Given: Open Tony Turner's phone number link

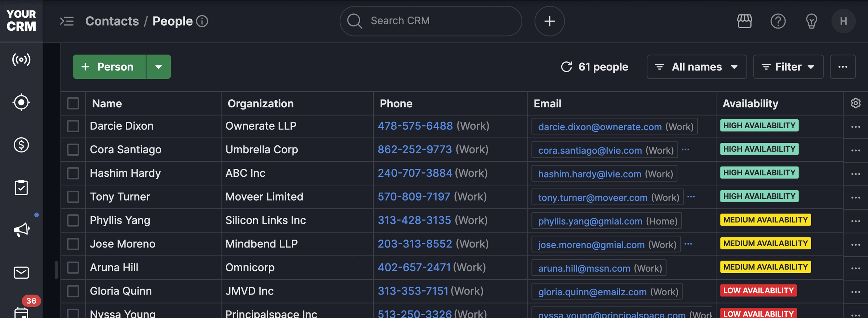Looking at the screenshot, I should click(414, 197).
